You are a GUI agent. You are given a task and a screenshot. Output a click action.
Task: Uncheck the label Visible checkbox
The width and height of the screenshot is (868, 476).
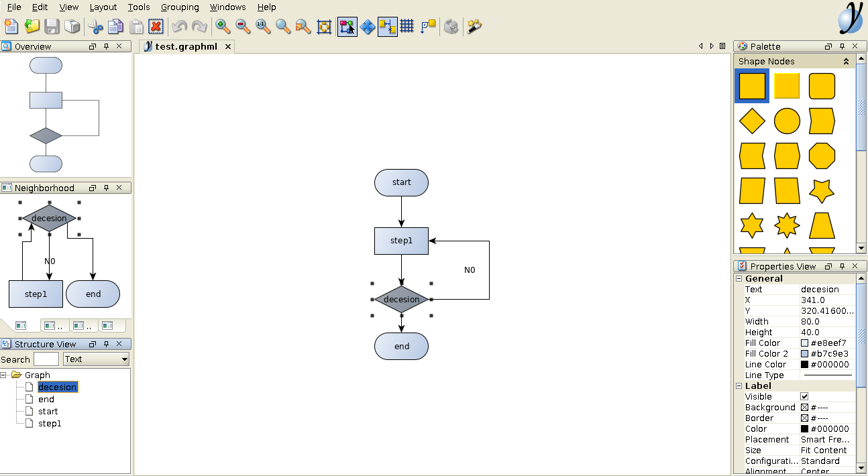coord(804,396)
